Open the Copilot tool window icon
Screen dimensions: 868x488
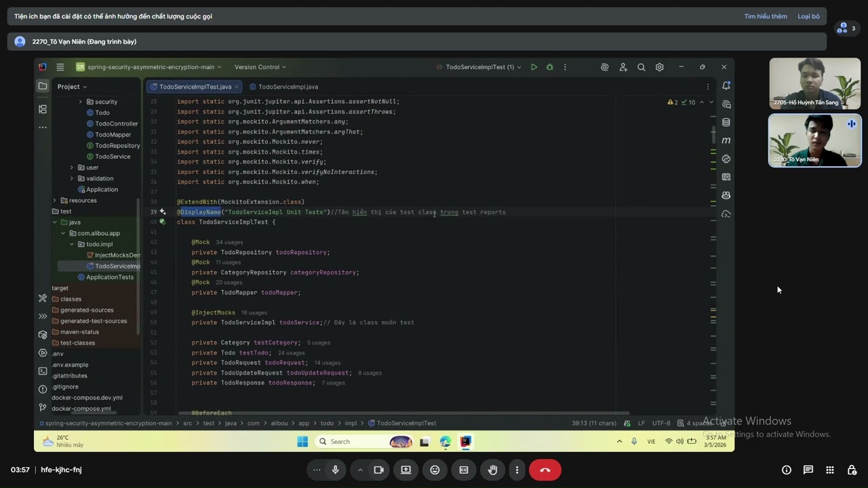[x=726, y=195]
